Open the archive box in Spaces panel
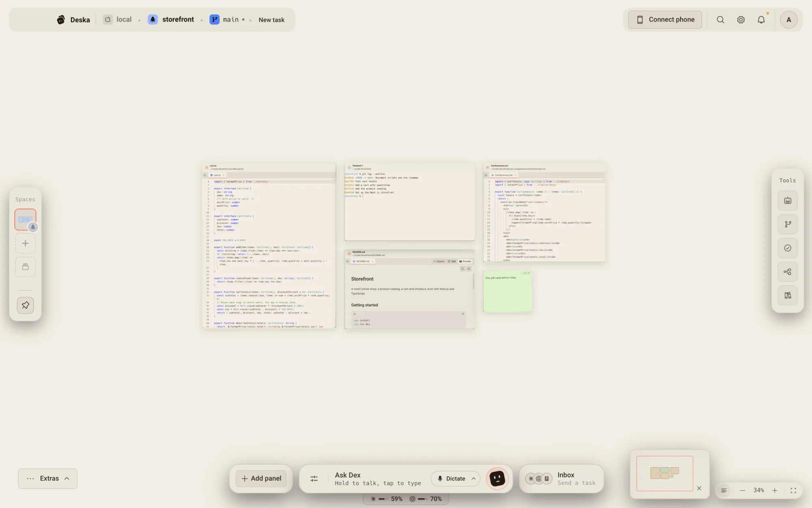 pos(25,267)
